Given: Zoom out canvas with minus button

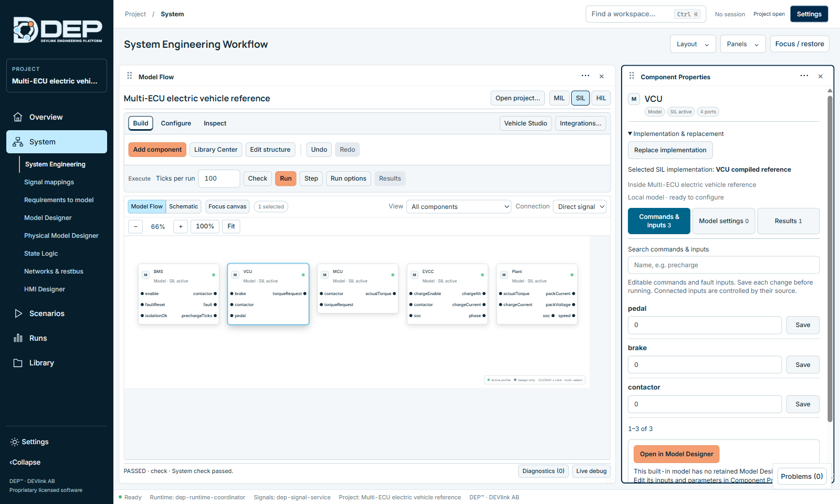Looking at the screenshot, I should pyautogui.click(x=135, y=226).
